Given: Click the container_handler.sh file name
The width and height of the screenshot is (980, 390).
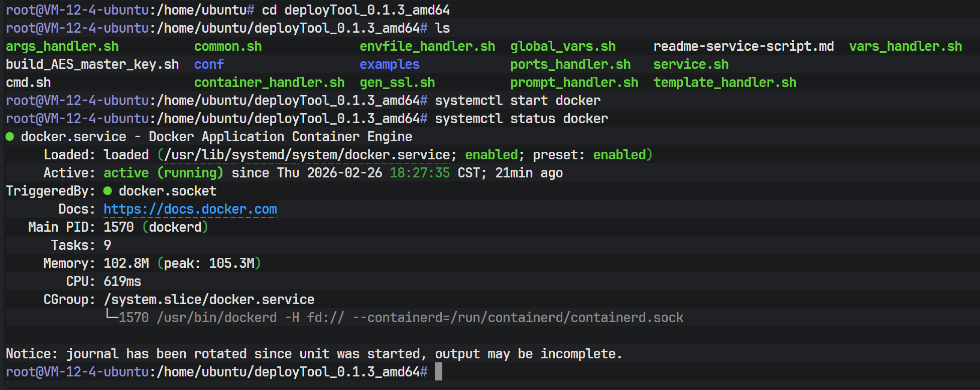Looking at the screenshot, I should pyautogui.click(x=269, y=82).
